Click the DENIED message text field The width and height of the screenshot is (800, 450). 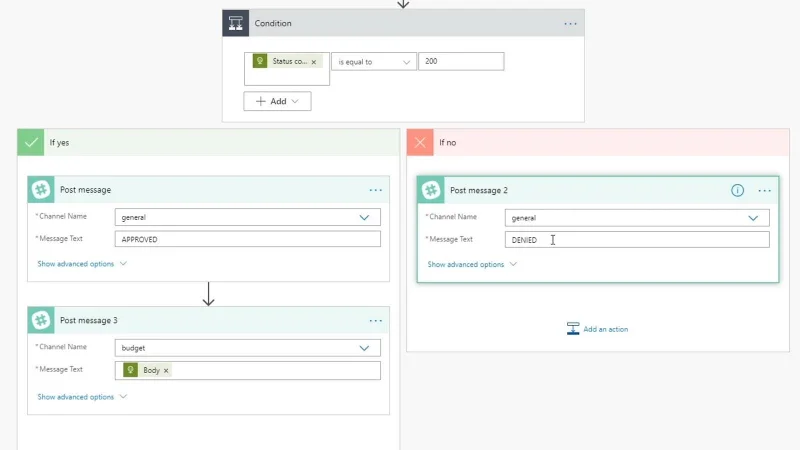(x=637, y=239)
